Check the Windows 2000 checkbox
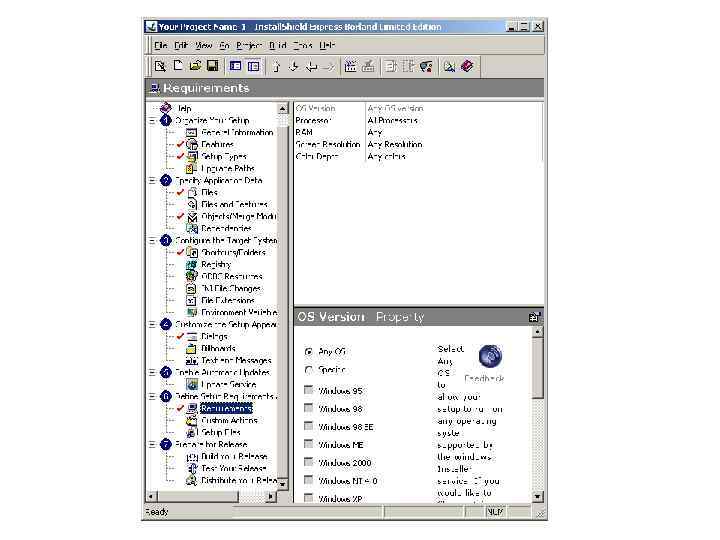 tap(309, 462)
